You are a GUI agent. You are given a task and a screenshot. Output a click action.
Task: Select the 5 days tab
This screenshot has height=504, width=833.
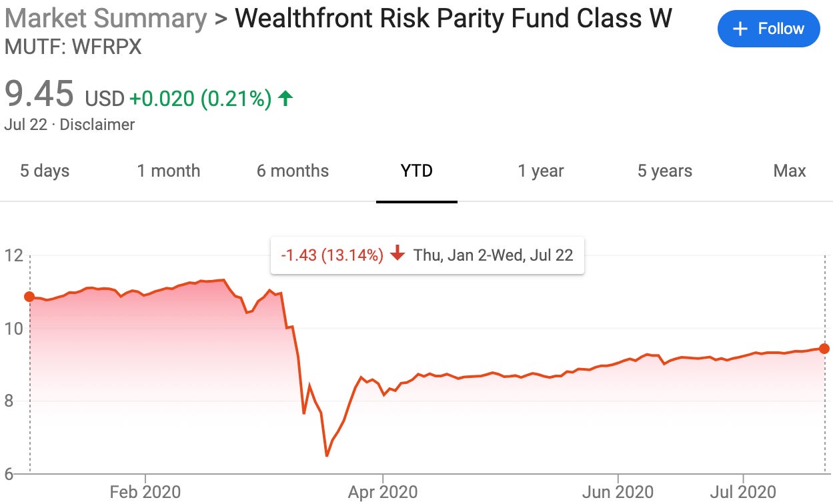point(45,171)
